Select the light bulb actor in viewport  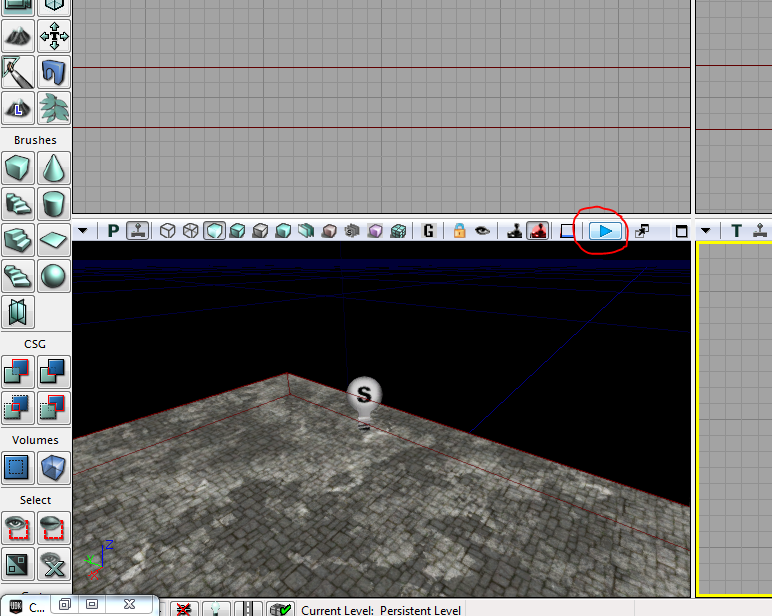[364, 403]
